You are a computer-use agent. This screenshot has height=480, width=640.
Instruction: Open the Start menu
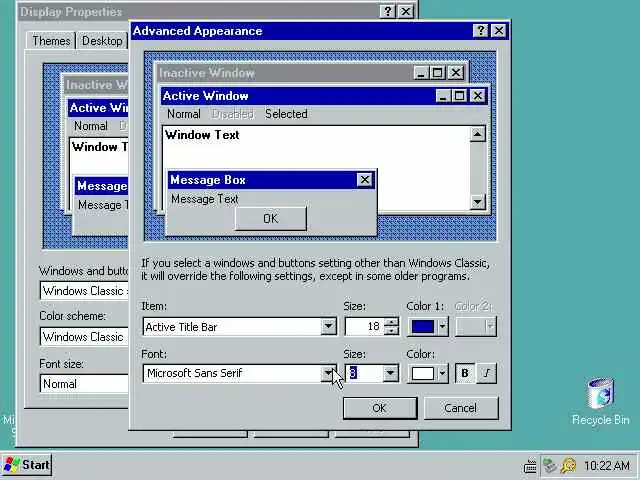coord(27,465)
